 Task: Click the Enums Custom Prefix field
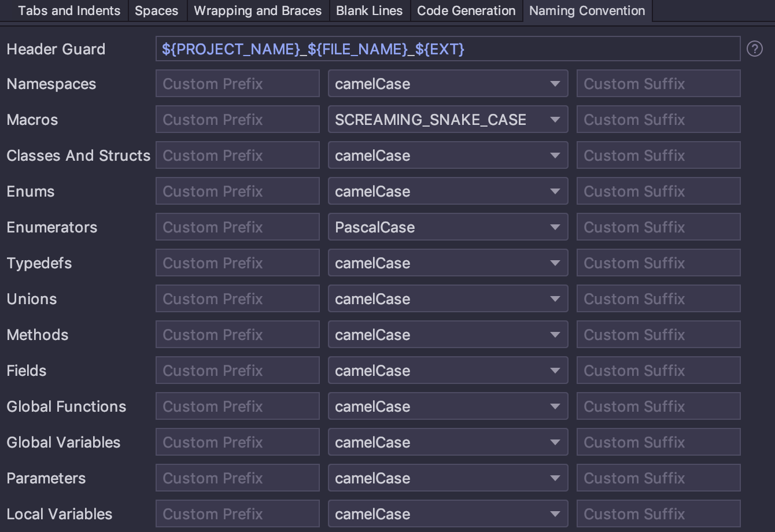[x=237, y=191]
